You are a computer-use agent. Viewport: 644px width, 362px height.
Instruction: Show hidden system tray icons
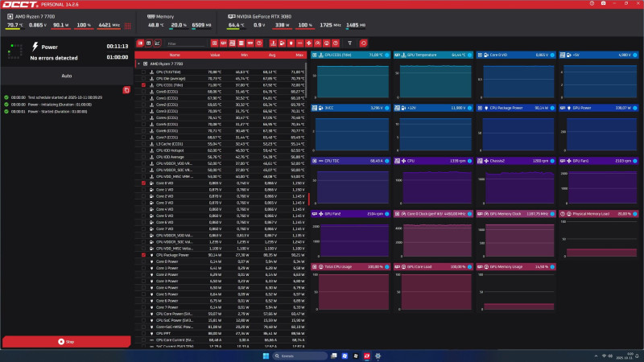click(596, 356)
